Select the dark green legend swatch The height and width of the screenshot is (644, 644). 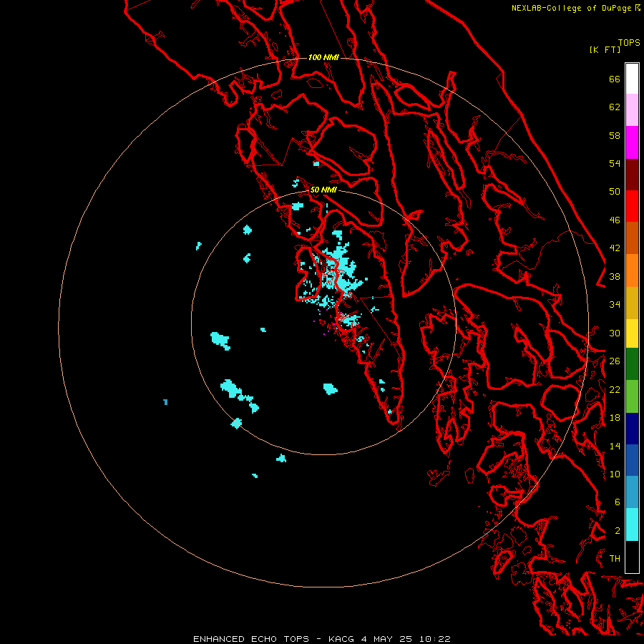[632, 364]
